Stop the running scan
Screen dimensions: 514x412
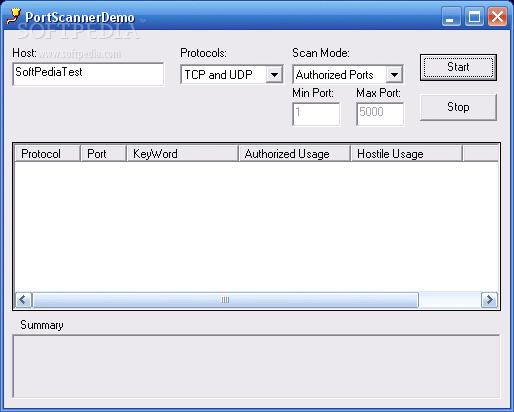click(458, 107)
